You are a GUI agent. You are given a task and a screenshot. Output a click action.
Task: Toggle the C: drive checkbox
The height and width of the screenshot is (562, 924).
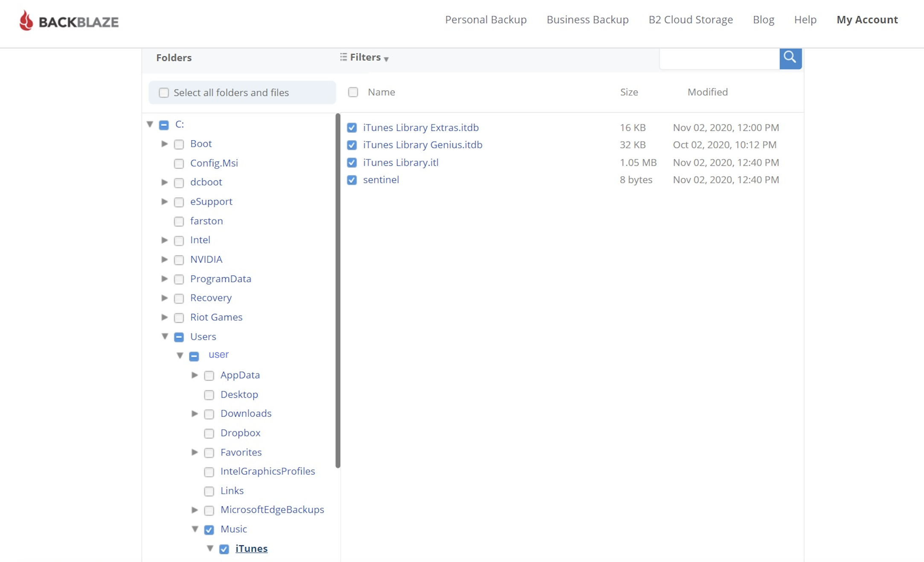[x=164, y=125]
